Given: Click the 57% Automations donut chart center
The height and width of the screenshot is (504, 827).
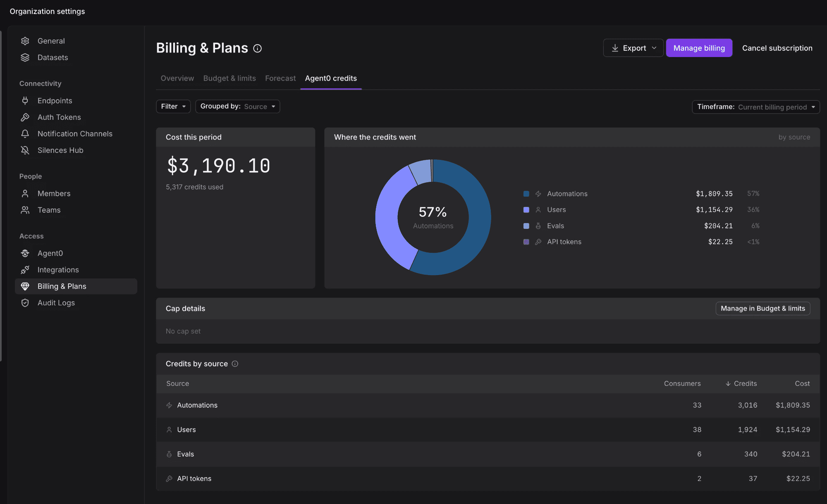Looking at the screenshot, I should (x=433, y=217).
